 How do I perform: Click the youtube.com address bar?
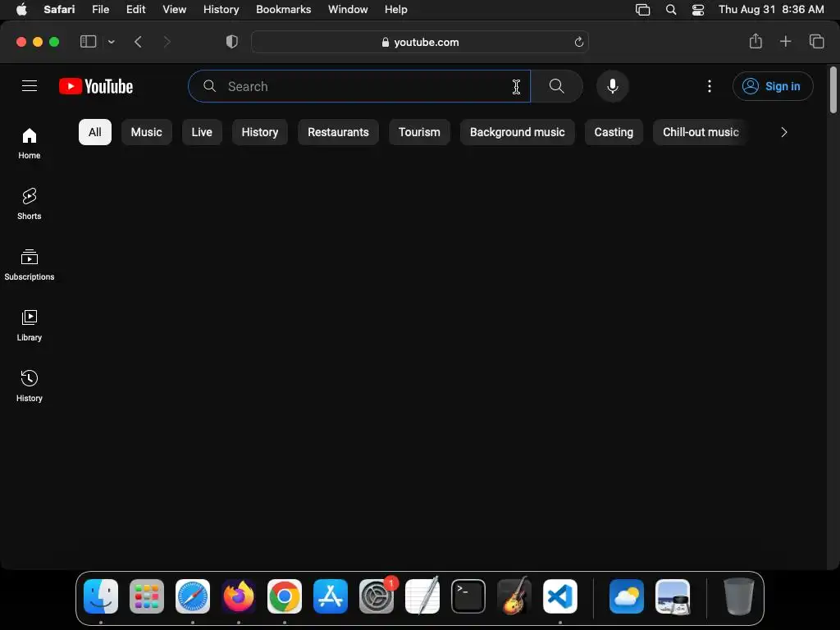[x=419, y=42]
